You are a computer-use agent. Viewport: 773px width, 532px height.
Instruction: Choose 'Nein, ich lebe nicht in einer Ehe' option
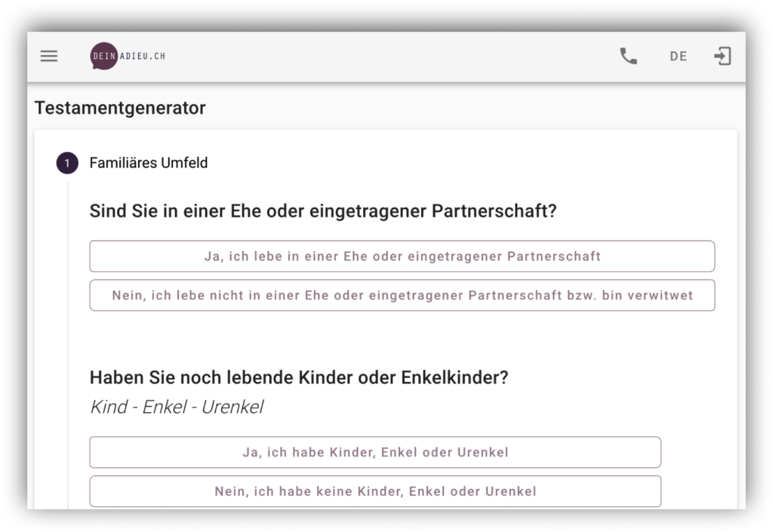402,296
